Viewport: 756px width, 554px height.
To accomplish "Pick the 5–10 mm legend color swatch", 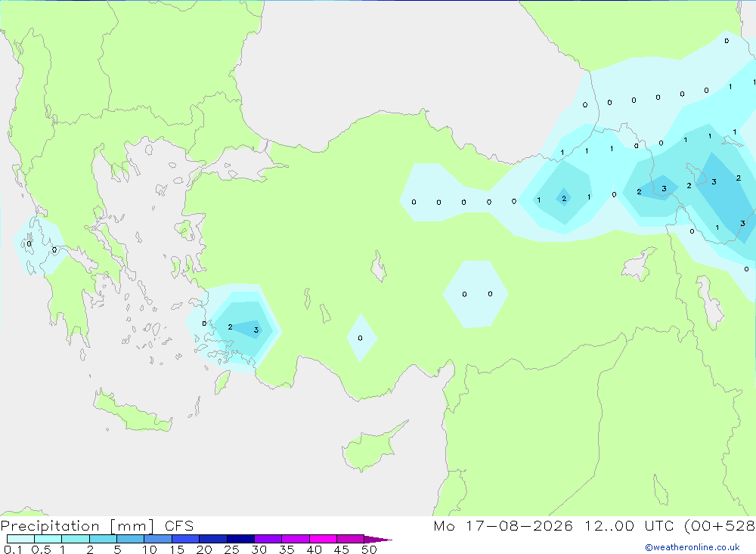I will click(x=131, y=539).
